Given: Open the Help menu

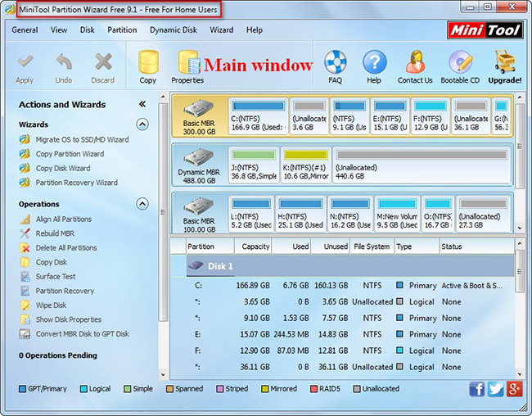Looking at the screenshot, I should [x=255, y=29].
